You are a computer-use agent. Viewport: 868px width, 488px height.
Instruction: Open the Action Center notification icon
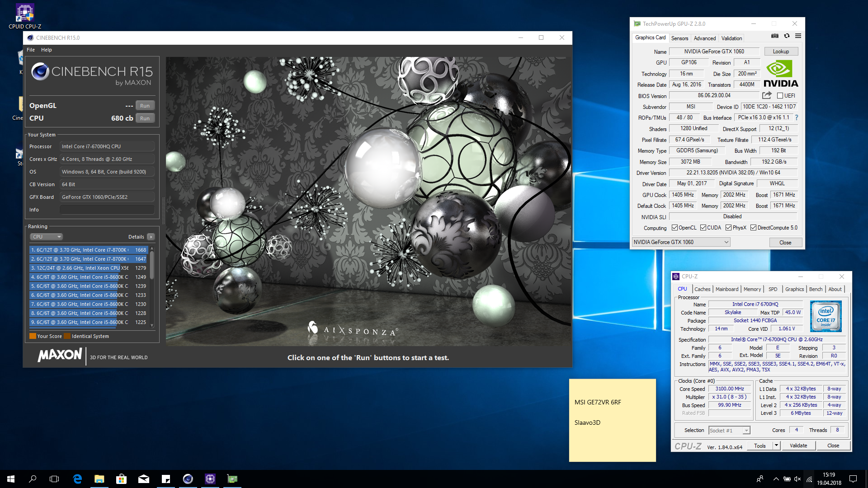[x=853, y=479]
